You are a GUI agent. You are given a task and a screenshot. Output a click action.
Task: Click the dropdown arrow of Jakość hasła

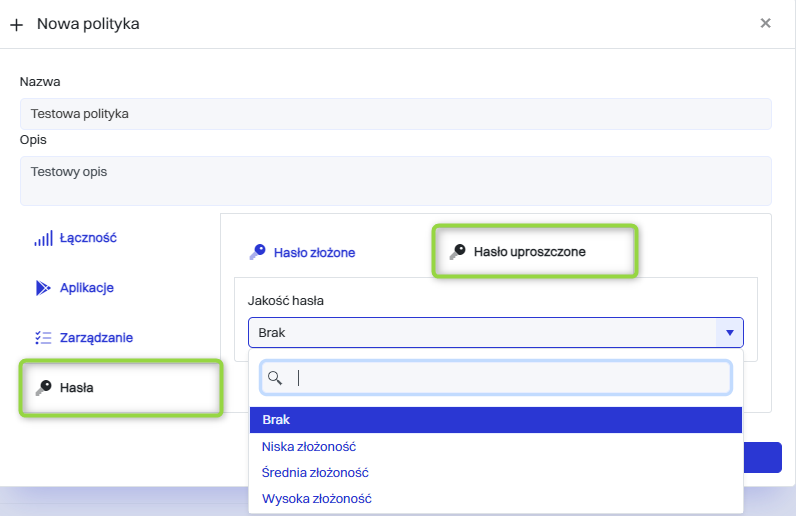pos(730,333)
